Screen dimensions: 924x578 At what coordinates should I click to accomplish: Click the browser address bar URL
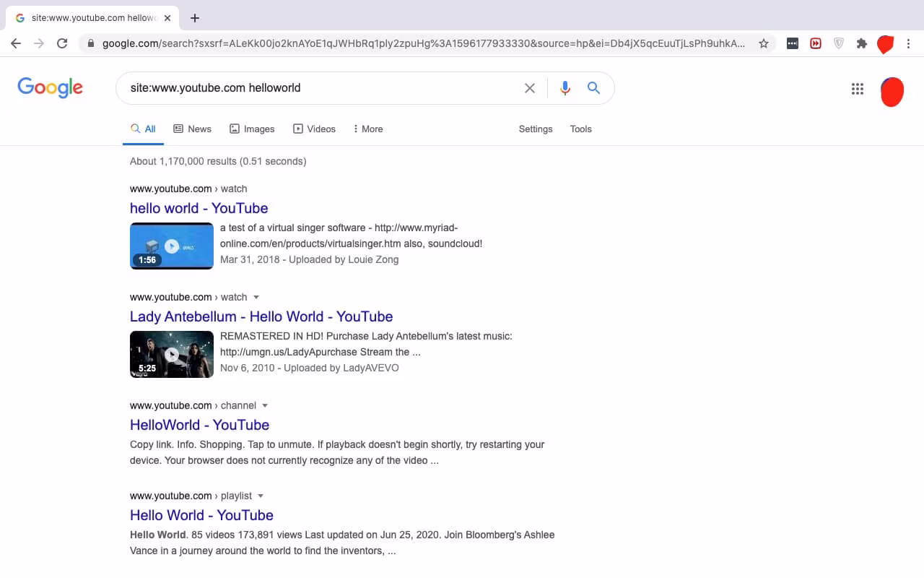[424, 43]
